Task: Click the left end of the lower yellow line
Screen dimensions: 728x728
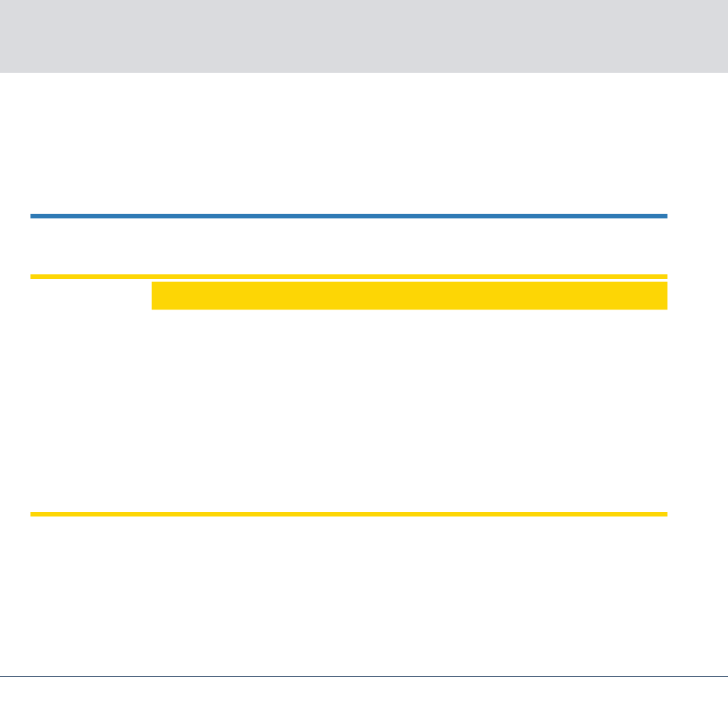Action: tap(34, 514)
